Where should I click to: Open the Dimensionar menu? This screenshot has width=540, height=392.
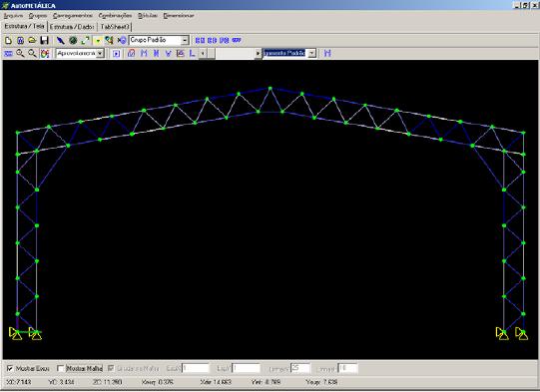pyautogui.click(x=179, y=16)
